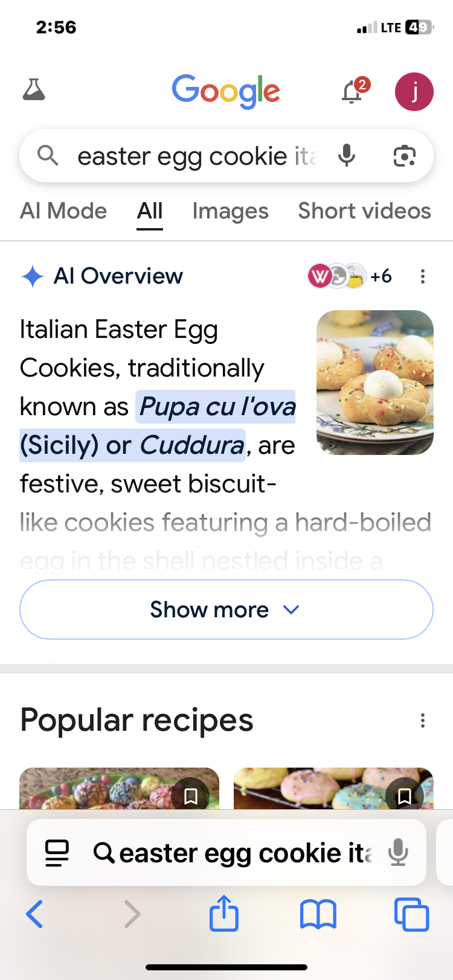Screen dimensions: 453x980
Task: Save the first recipe bookmark toggle
Action: click(x=190, y=797)
